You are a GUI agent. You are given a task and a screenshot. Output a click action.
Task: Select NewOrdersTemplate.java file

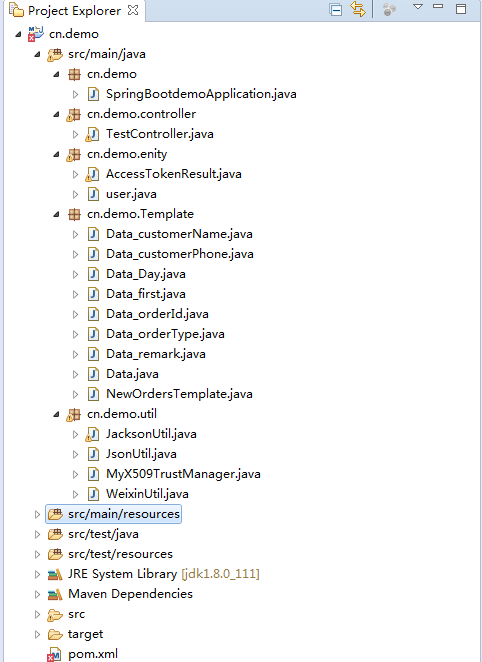click(x=179, y=394)
